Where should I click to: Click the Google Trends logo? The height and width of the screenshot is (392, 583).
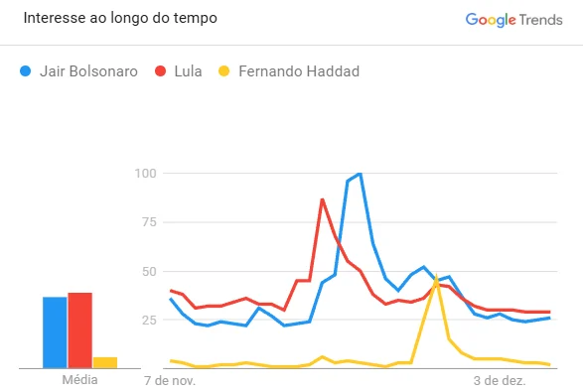tap(513, 19)
